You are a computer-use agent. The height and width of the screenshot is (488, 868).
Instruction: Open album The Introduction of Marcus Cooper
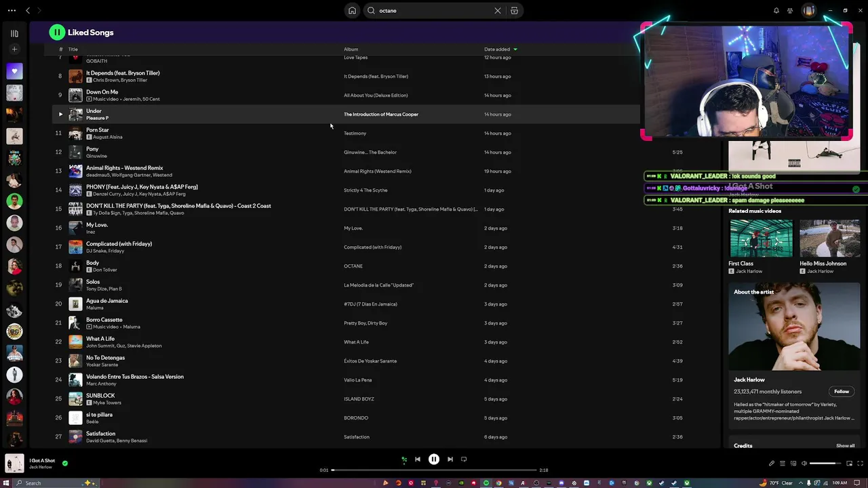pos(381,115)
